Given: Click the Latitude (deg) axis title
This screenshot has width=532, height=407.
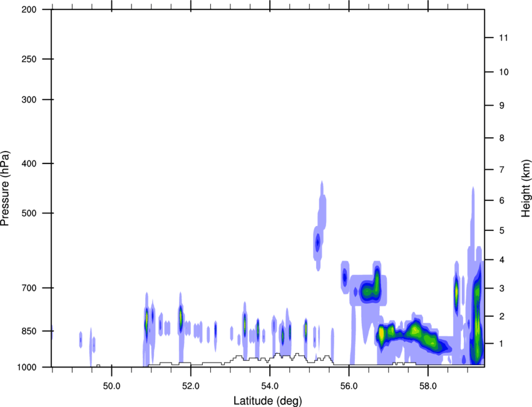Looking at the screenshot, I should [x=267, y=401].
